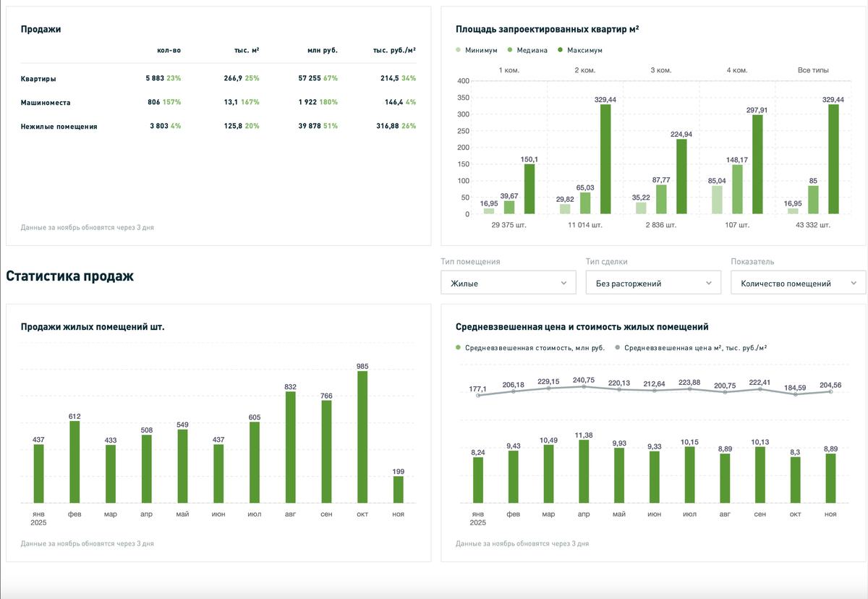Open the Показатель dropdown Количество помещений
Viewport: 868px width, 599px height.
pos(799,283)
